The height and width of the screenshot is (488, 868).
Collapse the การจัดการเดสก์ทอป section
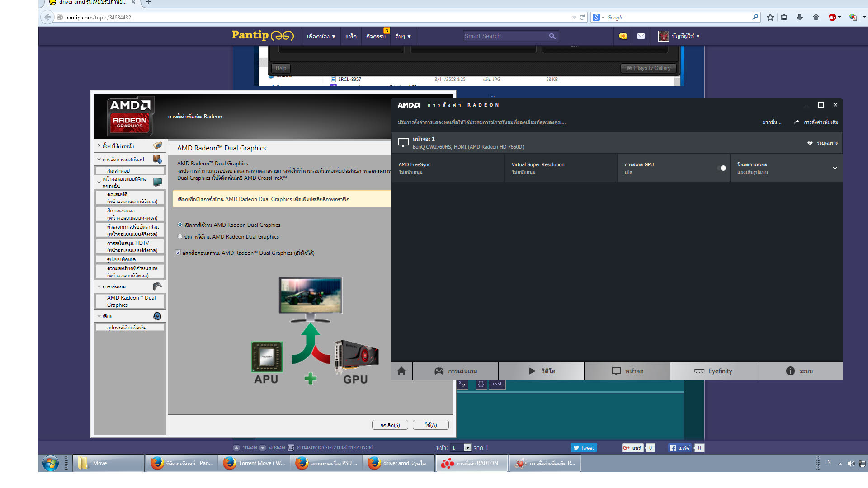tap(99, 160)
